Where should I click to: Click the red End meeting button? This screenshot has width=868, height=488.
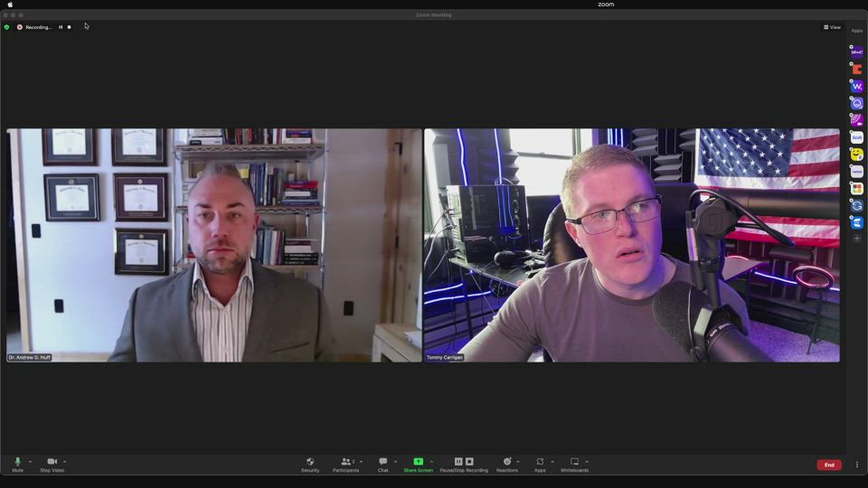829,465
